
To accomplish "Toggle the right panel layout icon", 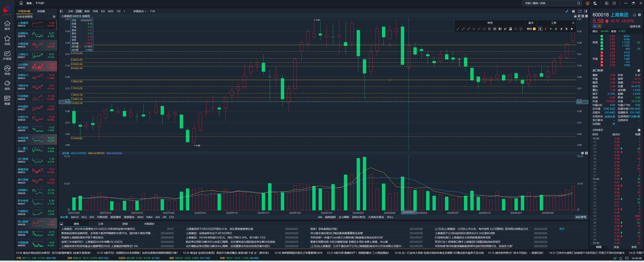I will tap(586, 11).
